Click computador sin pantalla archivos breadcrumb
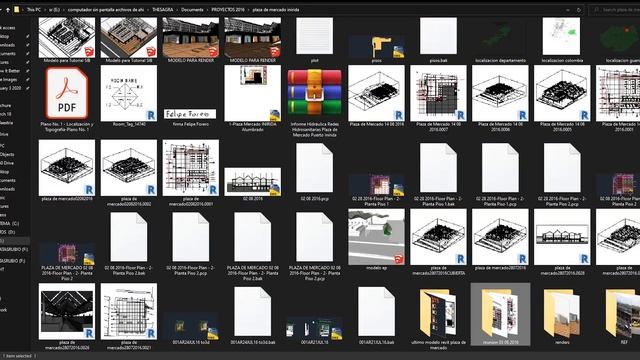The image size is (640, 360). click(106, 9)
